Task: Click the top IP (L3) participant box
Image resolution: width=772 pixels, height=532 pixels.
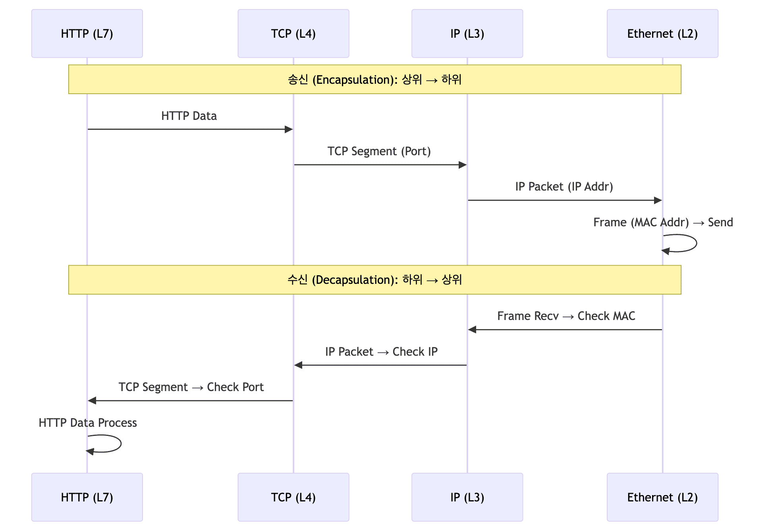Action: 467,34
